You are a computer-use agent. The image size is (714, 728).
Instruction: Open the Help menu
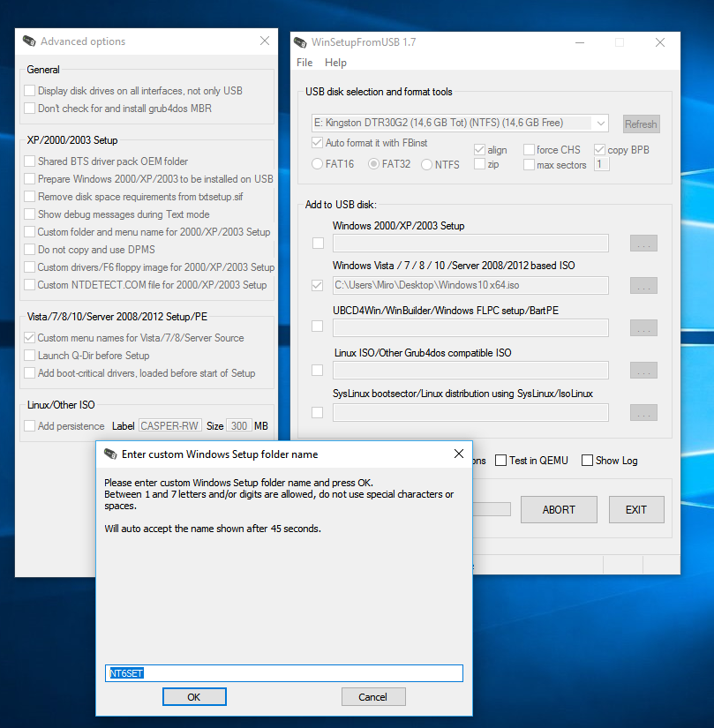(x=335, y=63)
